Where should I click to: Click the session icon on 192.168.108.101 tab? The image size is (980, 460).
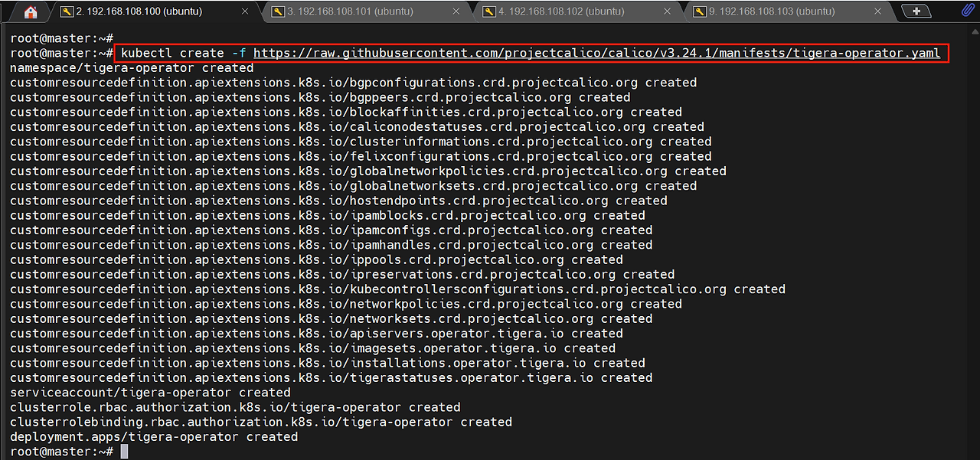(x=278, y=11)
